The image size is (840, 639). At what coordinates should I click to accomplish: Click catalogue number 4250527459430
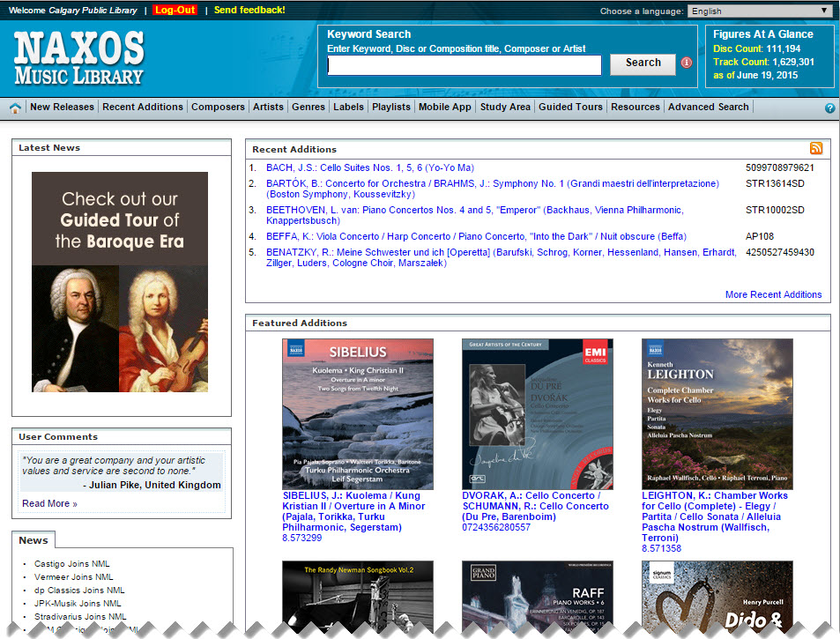(780, 252)
